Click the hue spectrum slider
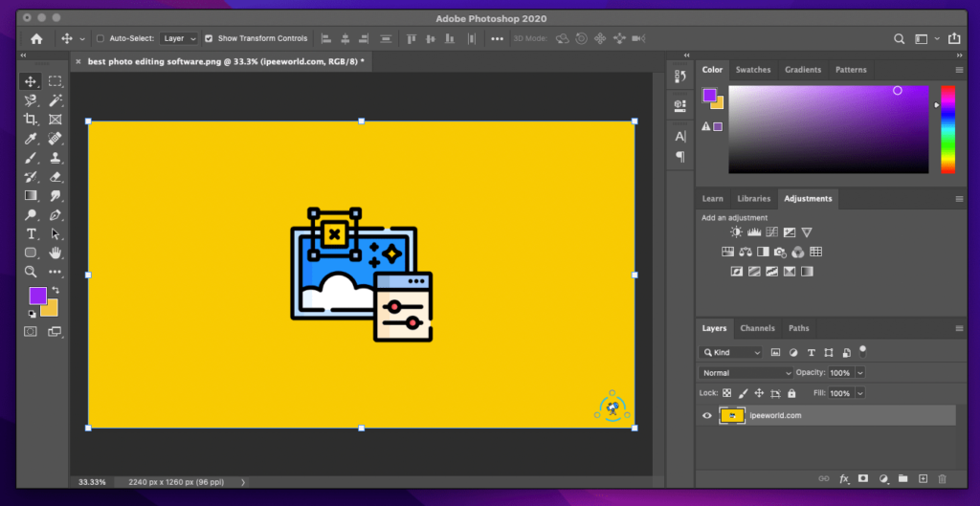 coord(948,129)
